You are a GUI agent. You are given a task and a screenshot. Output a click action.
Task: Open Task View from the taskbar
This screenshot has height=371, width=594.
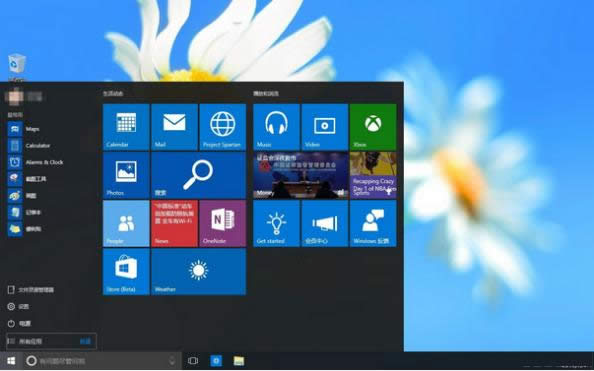tap(193, 361)
